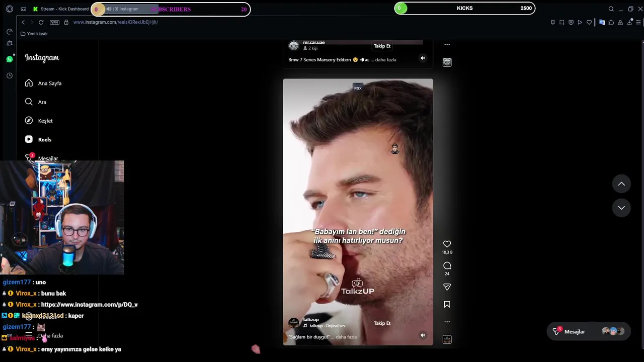Screen dimensions: 644x362
Task: Open more options on talkzup reel
Action: coord(447,322)
